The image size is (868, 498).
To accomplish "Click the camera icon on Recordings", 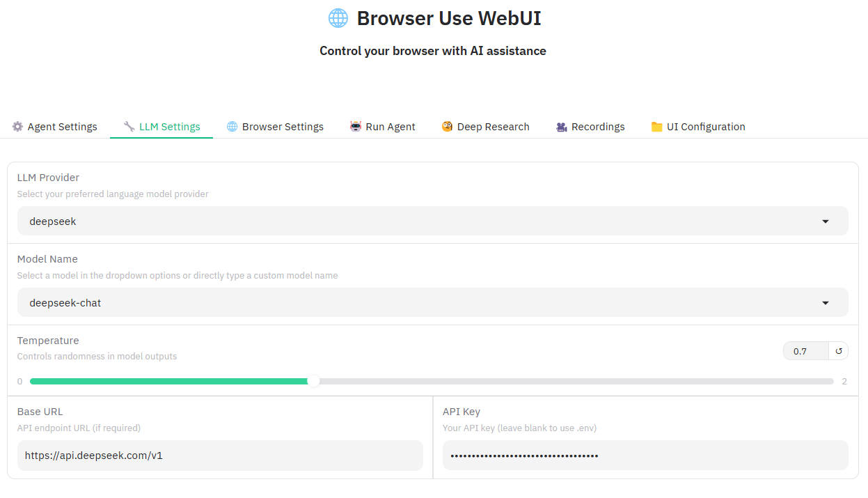I will pyautogui.click(x=561, y=127).
